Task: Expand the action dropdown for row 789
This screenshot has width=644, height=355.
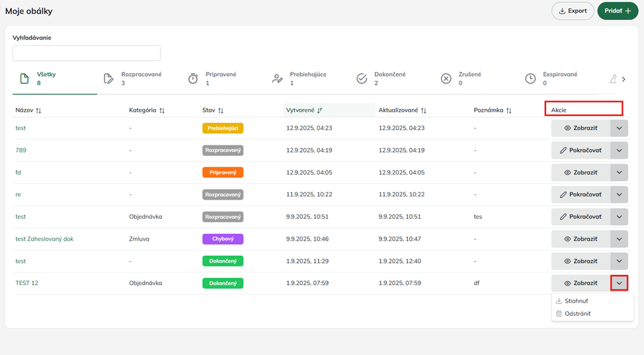Action: 619,151
